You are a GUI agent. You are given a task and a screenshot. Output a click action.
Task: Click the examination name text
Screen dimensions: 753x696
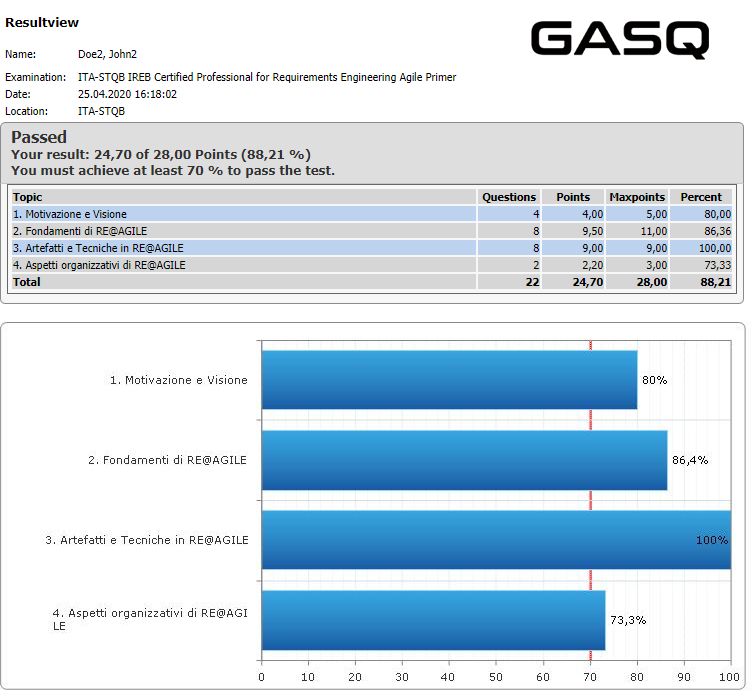click(x=267, y=77)
